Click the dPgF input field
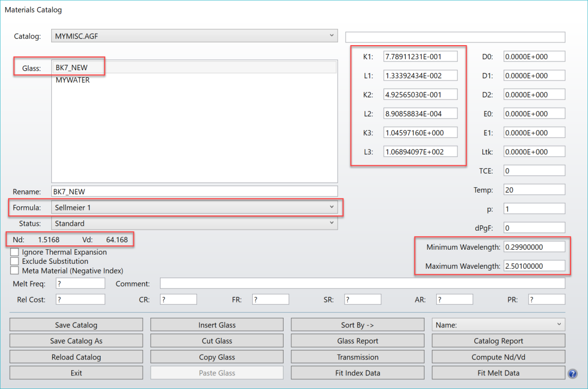The width and height of the screenshot is (588, 389). click(534, 228)
